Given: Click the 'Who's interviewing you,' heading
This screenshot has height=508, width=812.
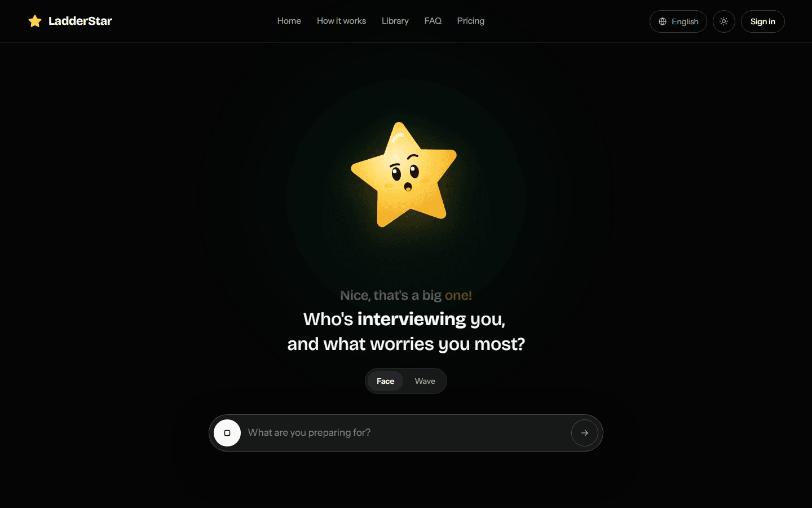Looking at the screenshot, I should (x=404, y=319).
